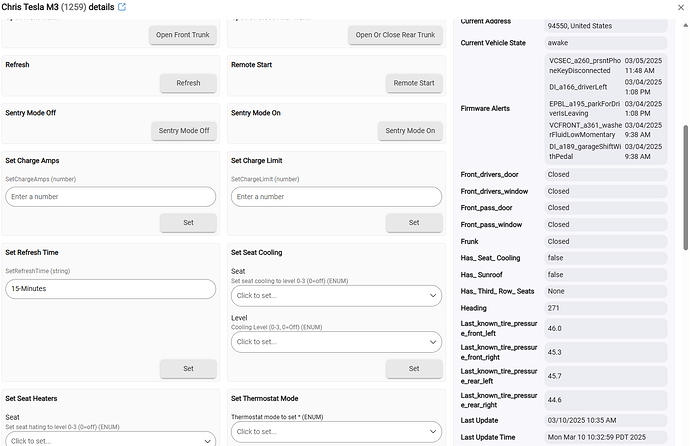690x446 pixels.
Task: Click the scrollbar up arrow in right panel
Action: pos(685,26)
